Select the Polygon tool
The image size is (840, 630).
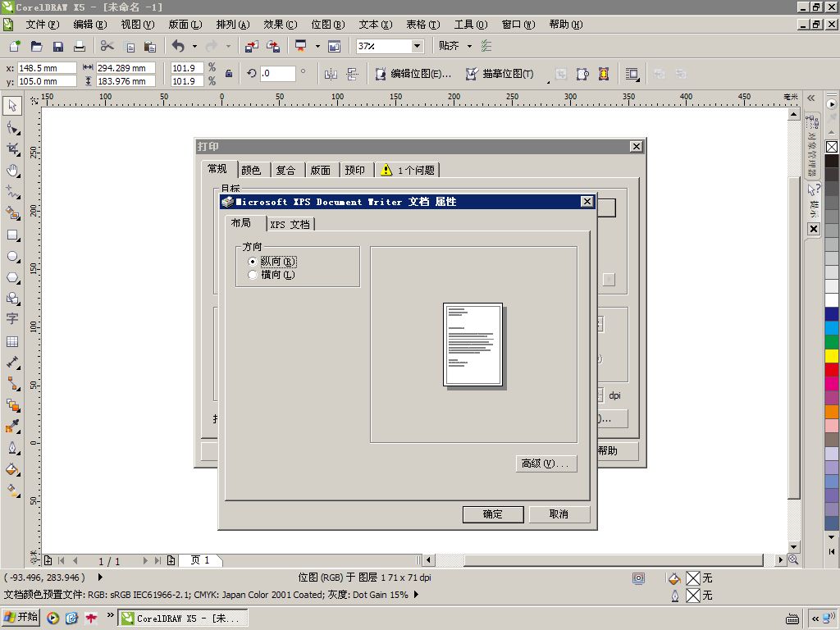pyautogui.click(x=12, y=277)
